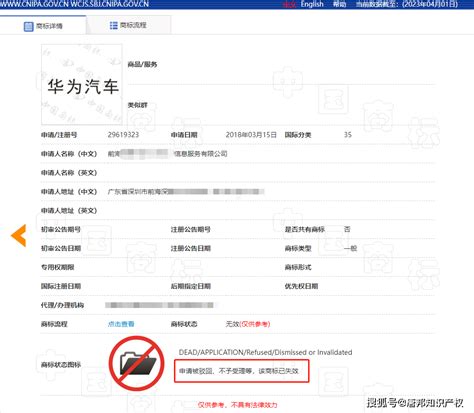Click the 后期指定日期 label

[191, 286]
